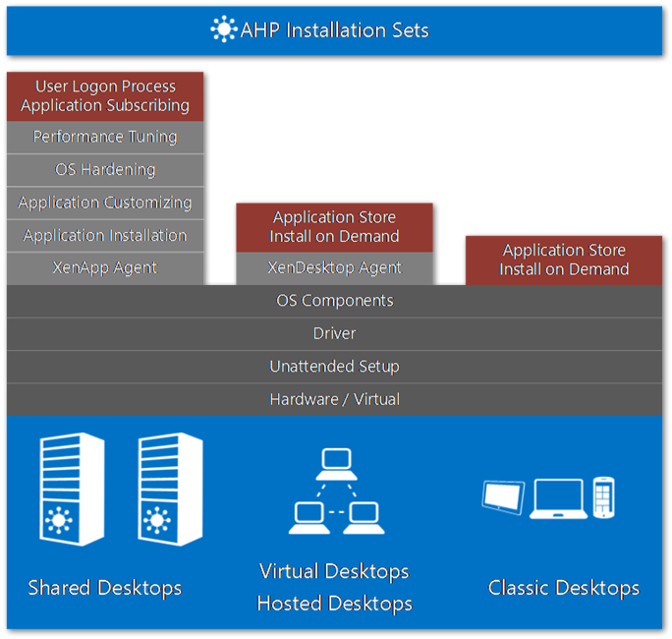Click the OS Components layer
This screenshot has width=672, height=639.
click(x=334, y=301)
